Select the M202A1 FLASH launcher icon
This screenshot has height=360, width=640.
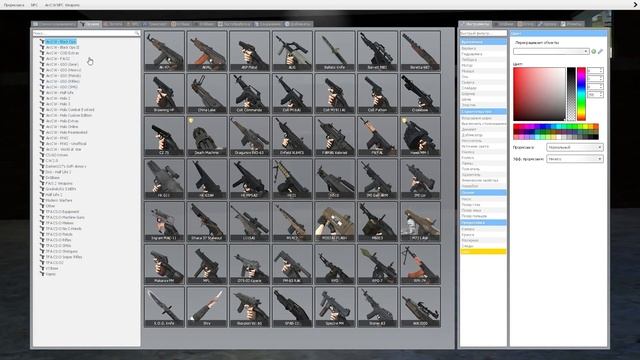pos(335,221)
